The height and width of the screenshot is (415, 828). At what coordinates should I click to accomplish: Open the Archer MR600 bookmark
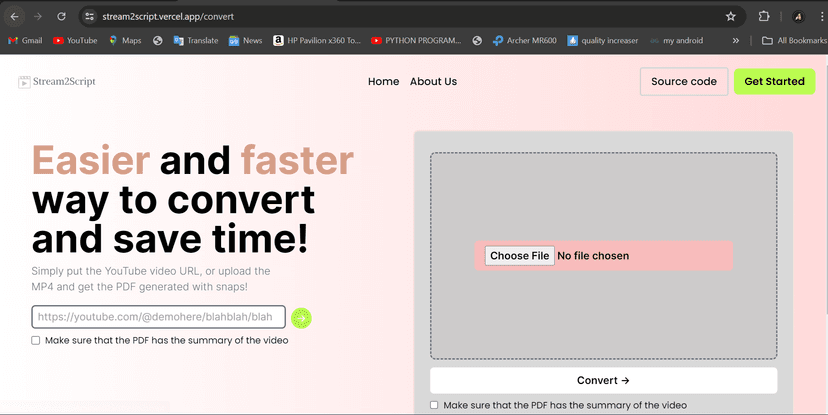click(x=524, y=41)
